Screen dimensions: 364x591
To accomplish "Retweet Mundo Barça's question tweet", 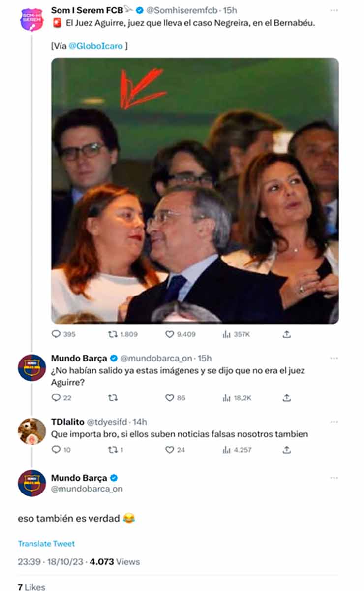I will point(112,398).
